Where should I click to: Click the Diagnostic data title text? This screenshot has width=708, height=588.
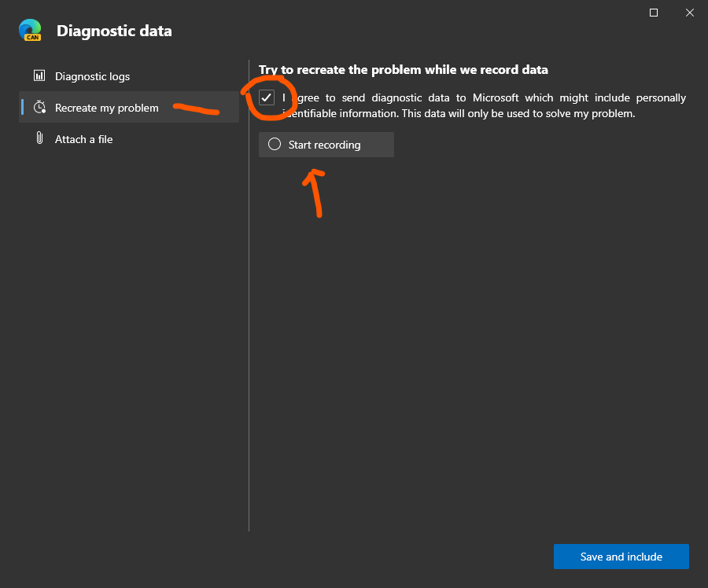pyautogui.click(x=114, y=31)
